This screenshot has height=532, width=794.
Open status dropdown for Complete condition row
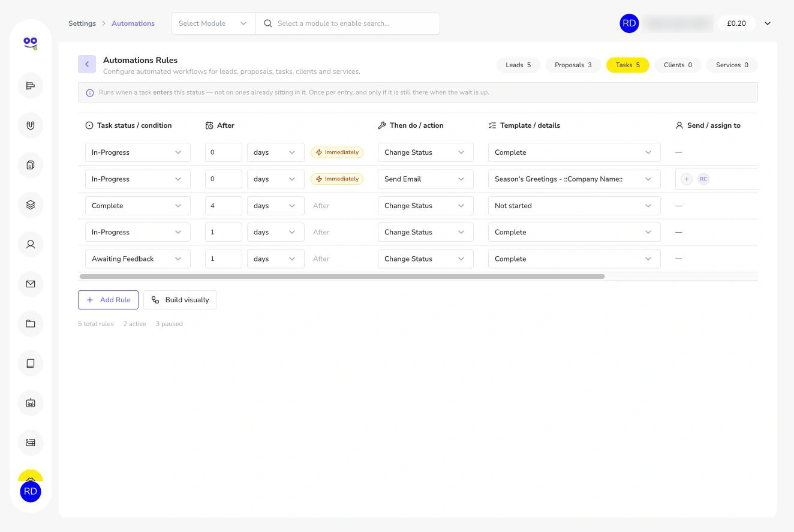click(138, 206)
